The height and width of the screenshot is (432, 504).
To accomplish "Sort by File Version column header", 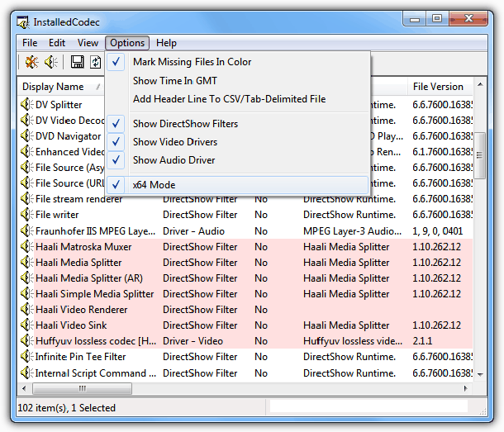I will [440, 87].
